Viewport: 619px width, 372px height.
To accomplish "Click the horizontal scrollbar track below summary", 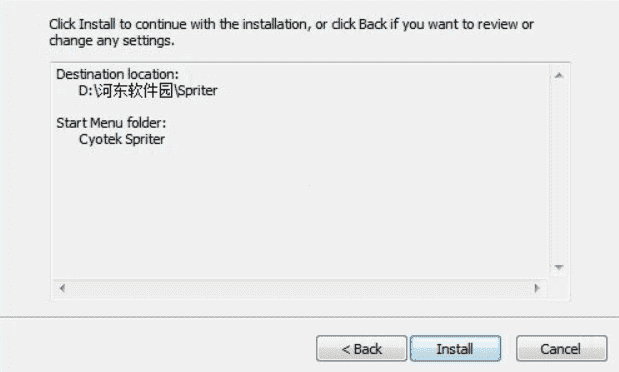I will tap(300, 288).
